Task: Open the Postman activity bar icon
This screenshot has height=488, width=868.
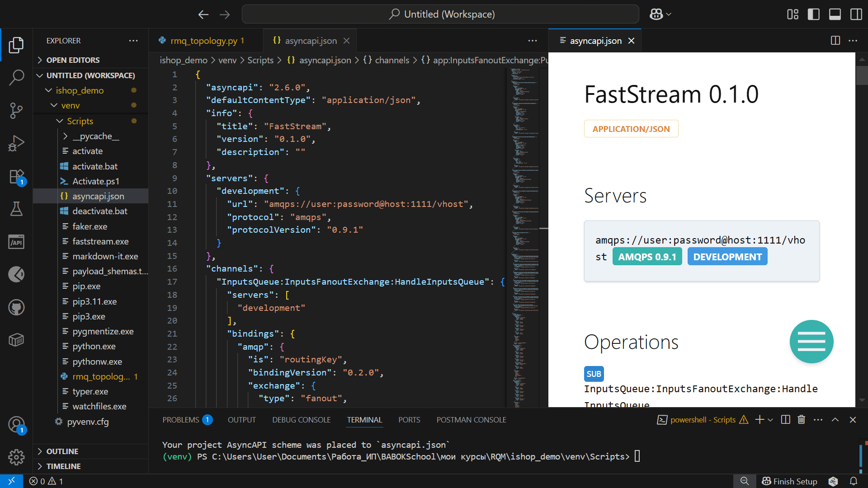Action: click(16, 274)
